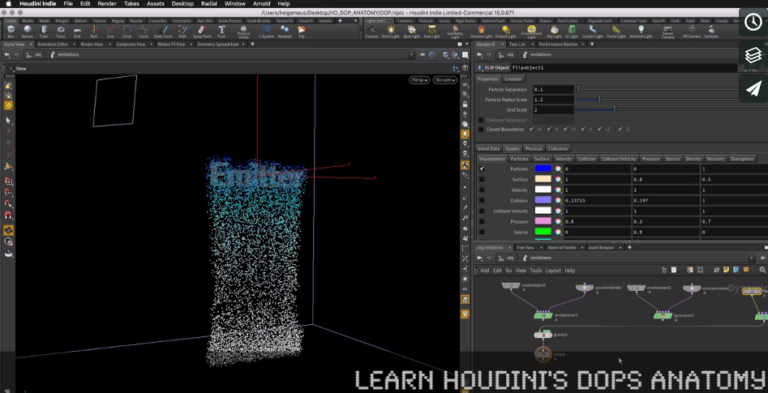Image resolution: width=768 pixels, height=393 pixels.
Task: Create a Grid from the shelf
Action: [77, 31]
